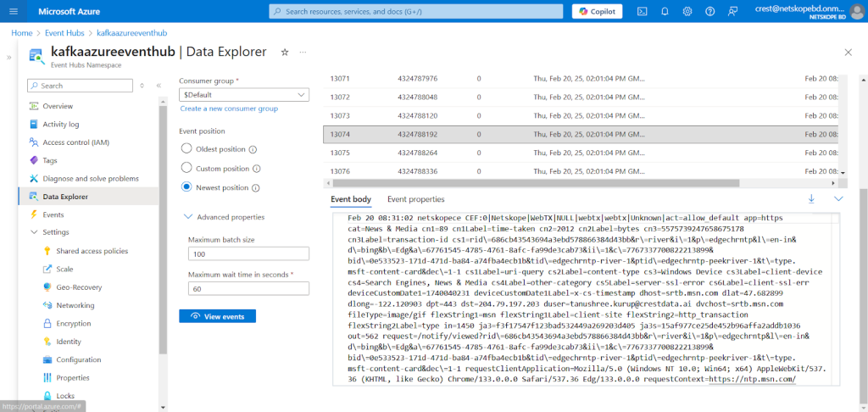Open Events in the resource menu

click(53, 214)
